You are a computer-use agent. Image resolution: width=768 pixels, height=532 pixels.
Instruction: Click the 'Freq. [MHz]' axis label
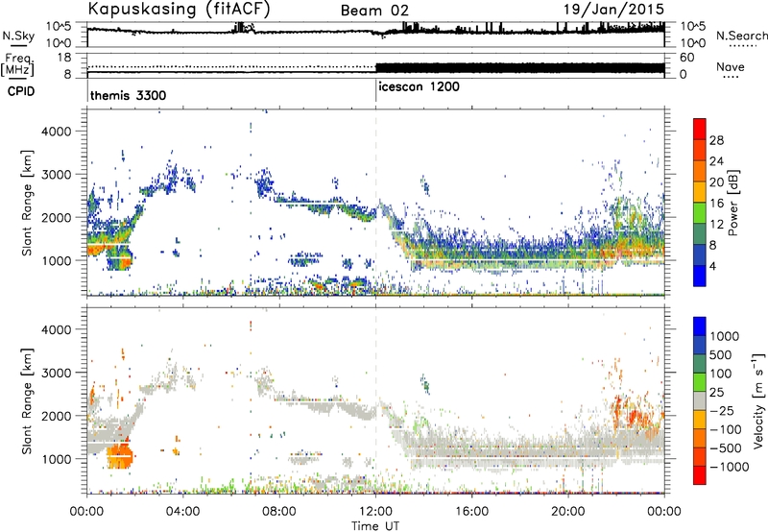tap(18, 65)
